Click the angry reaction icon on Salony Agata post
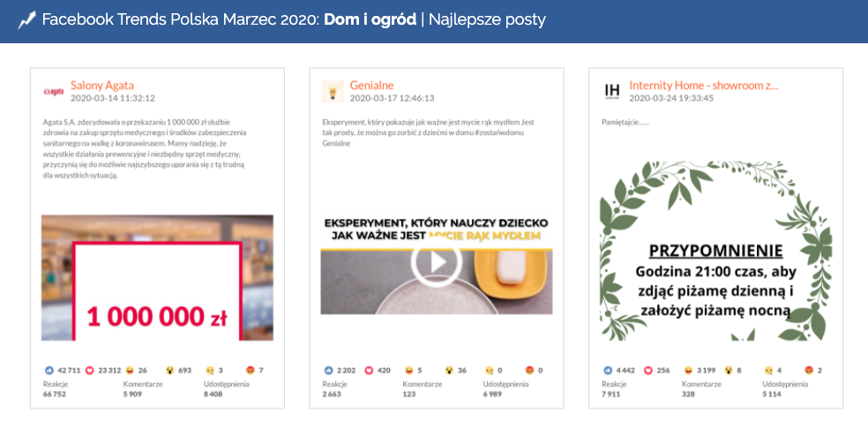The height and width of the screenshot is (422, 868). click(251, 370)
